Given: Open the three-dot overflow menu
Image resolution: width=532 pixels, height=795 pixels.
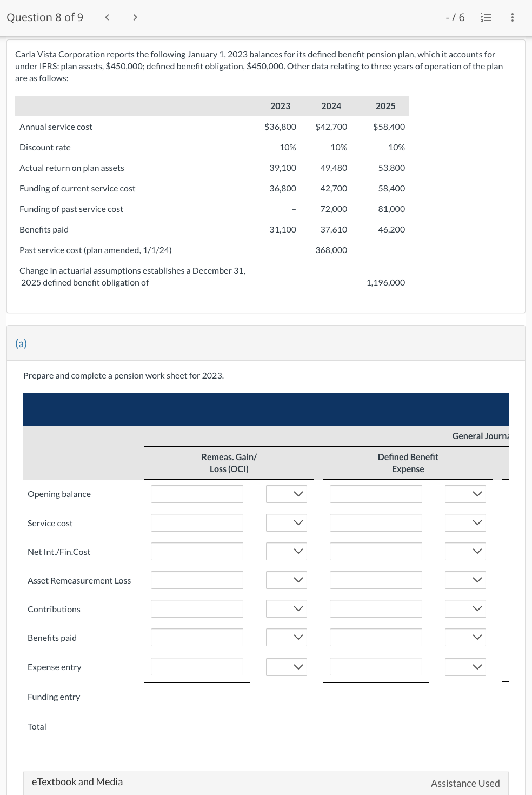Looking at the screenshot, I should (511, 17).
